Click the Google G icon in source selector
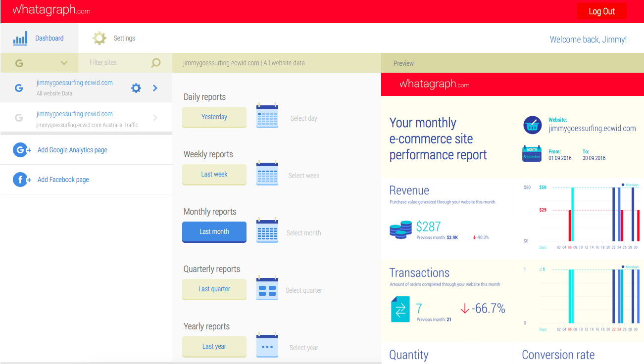The image size is (644, 364). (19, 63)
